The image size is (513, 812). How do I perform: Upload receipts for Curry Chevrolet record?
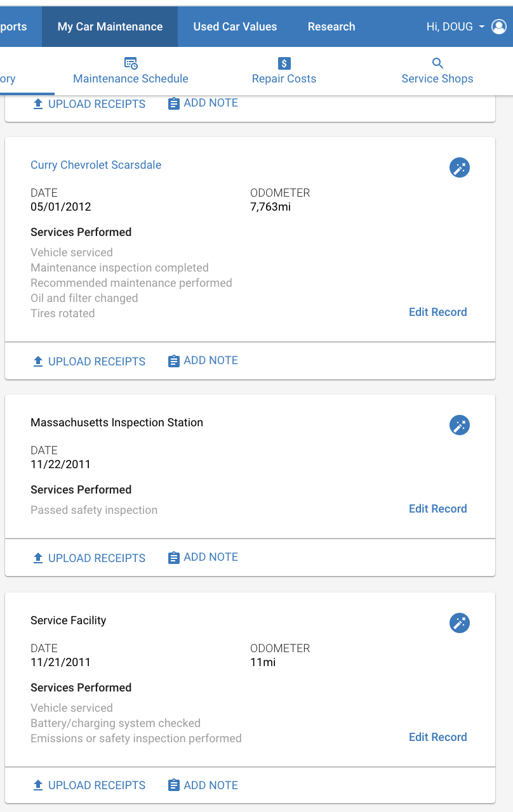click(x=89, y=361)
